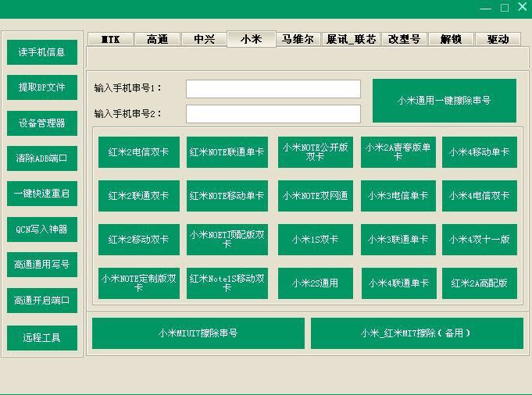Select the 中兴 tab
The image size is (532, 395).
204,39
